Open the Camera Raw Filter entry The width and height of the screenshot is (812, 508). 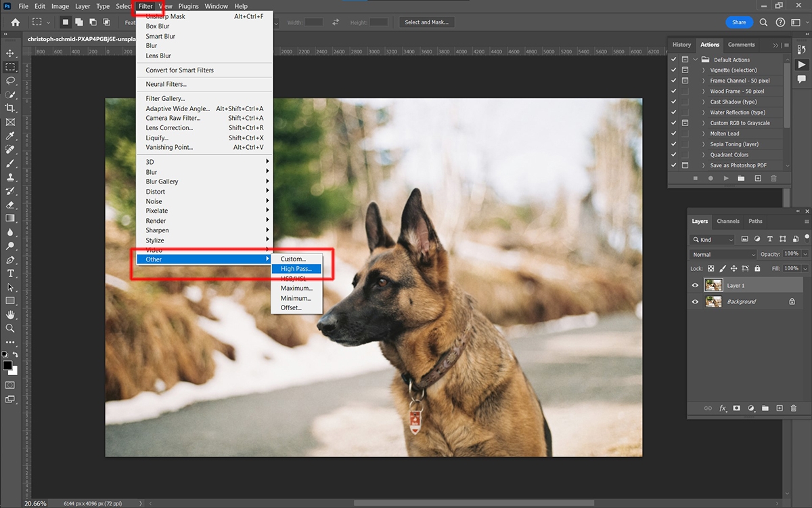click(x=204, y=118)
